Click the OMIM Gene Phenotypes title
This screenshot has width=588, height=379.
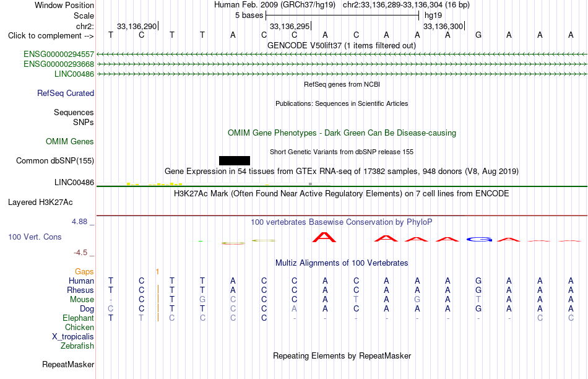[342, 133]
